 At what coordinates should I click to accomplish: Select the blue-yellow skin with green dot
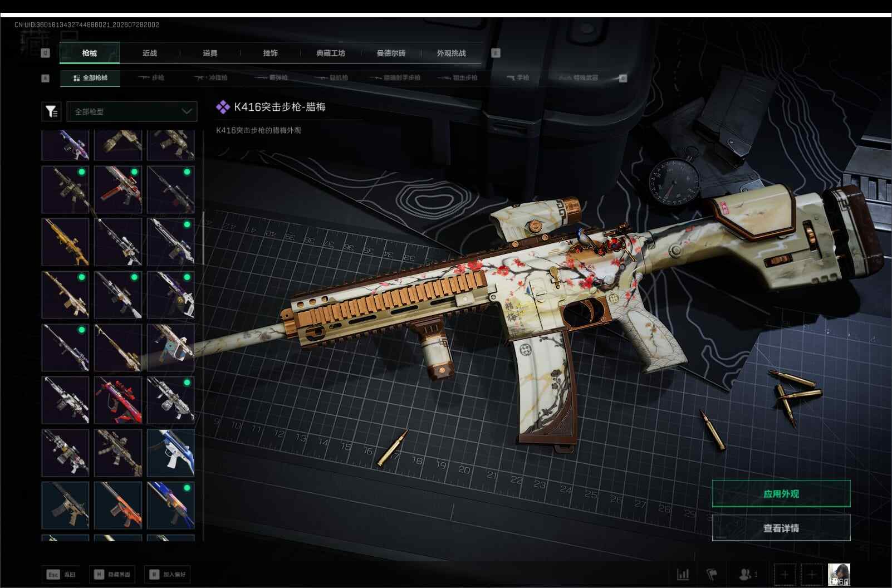(x=170, y=506)
